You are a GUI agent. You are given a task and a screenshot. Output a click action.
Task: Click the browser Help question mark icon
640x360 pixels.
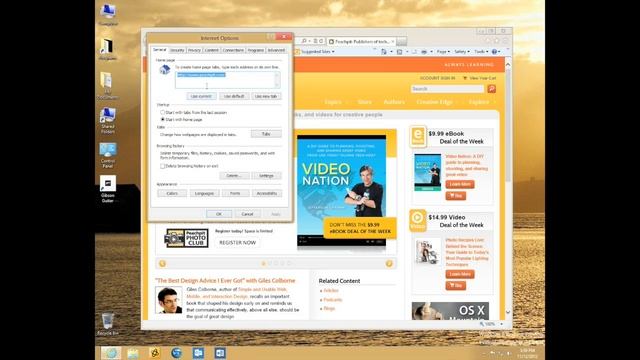point(494,52)
